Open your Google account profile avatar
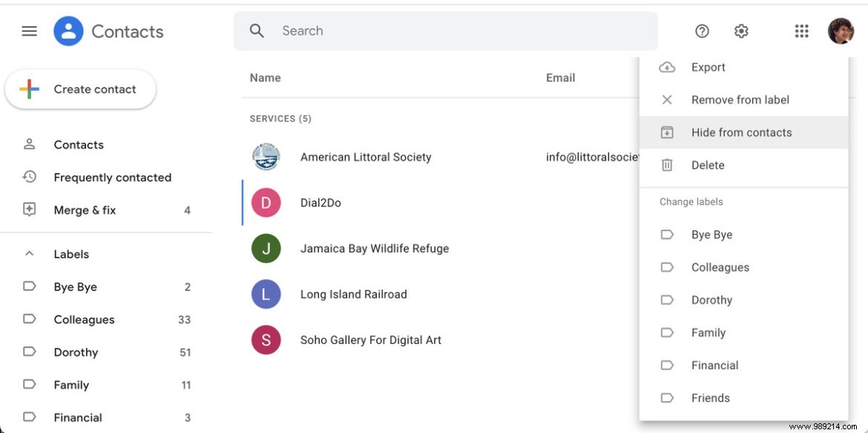The width and height of the screenshot is (868, 433). point(841,30)
